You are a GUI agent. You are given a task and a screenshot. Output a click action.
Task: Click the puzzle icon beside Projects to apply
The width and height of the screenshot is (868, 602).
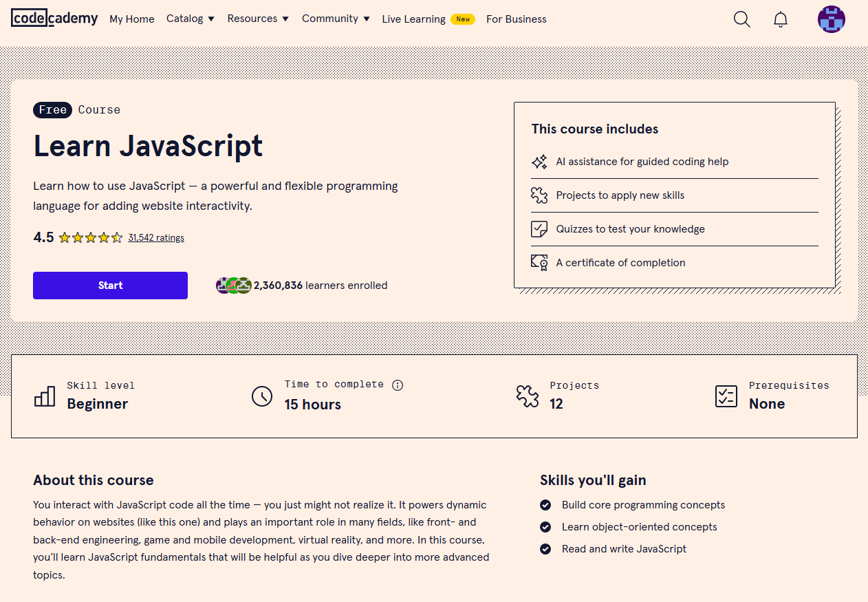[x=539, y=195]
